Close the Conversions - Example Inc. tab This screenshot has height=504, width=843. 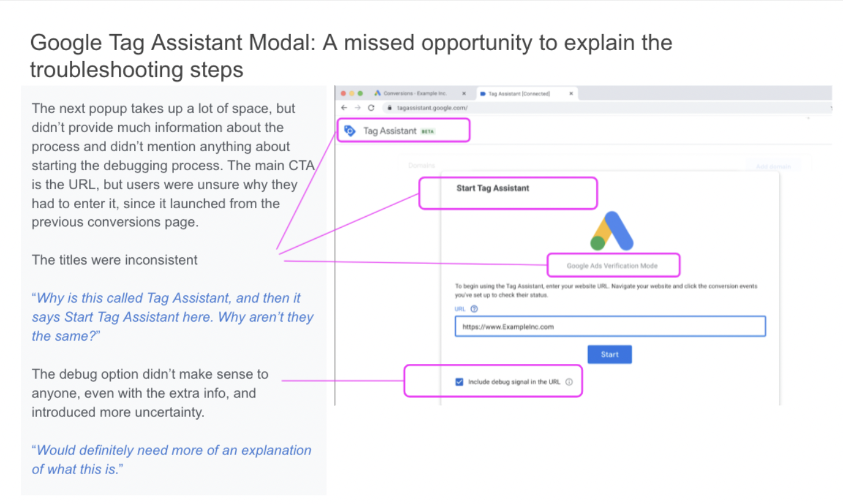(464, 93)
